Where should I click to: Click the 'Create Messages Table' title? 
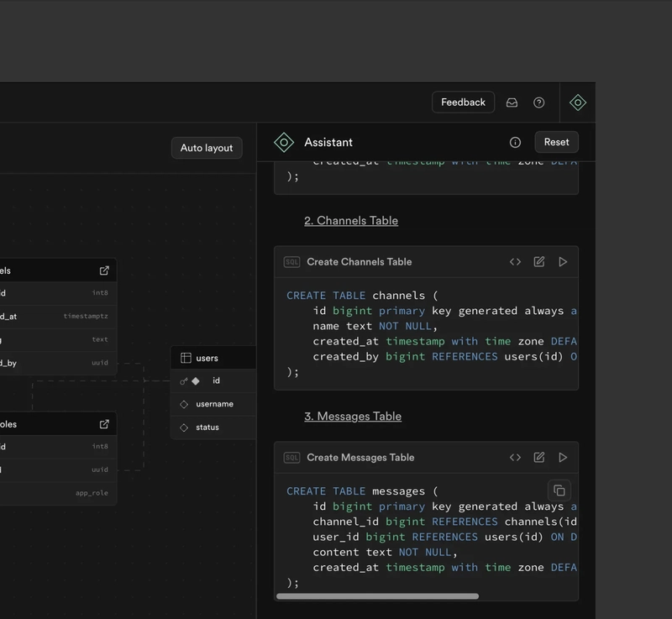(x=360, y=458)
